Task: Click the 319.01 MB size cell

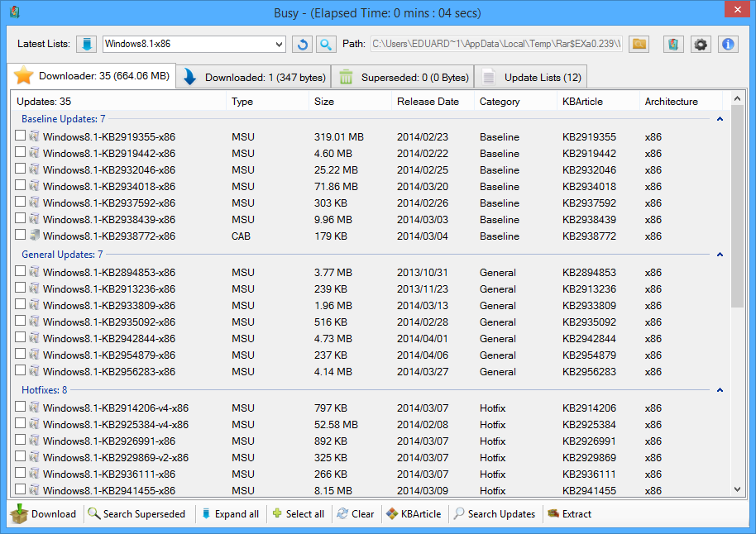Action: [339, 137]
